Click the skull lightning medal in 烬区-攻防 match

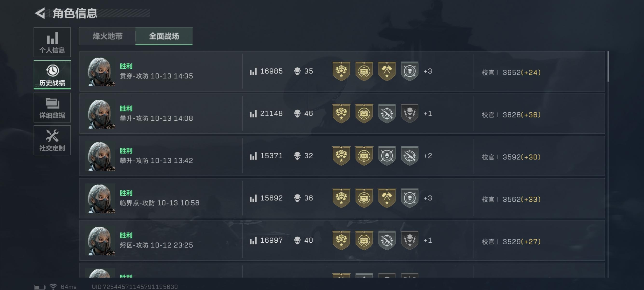point(410,240)
